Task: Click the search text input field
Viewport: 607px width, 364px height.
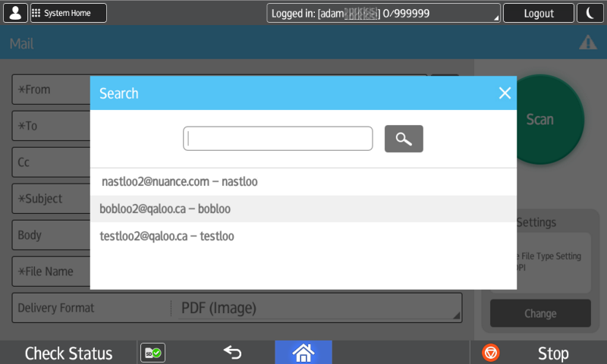Action: [278, 139]
